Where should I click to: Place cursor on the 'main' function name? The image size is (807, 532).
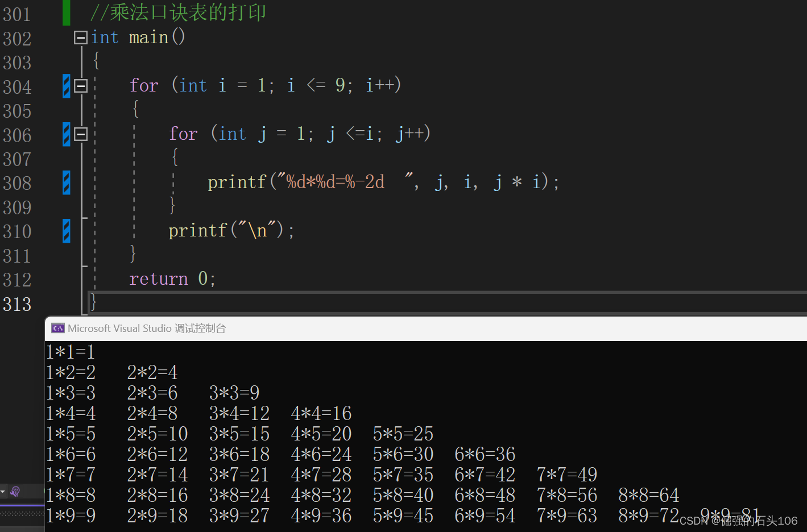point(148,38)
